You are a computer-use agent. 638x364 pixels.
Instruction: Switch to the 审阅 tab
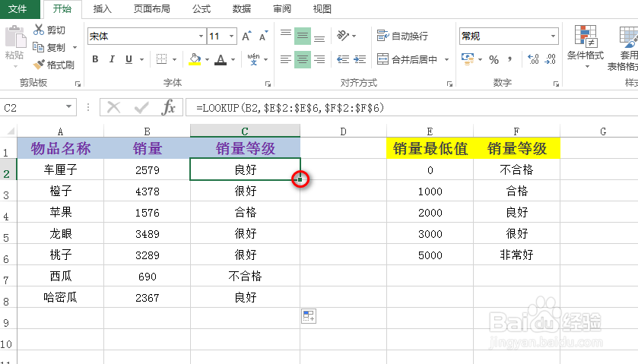281,9
